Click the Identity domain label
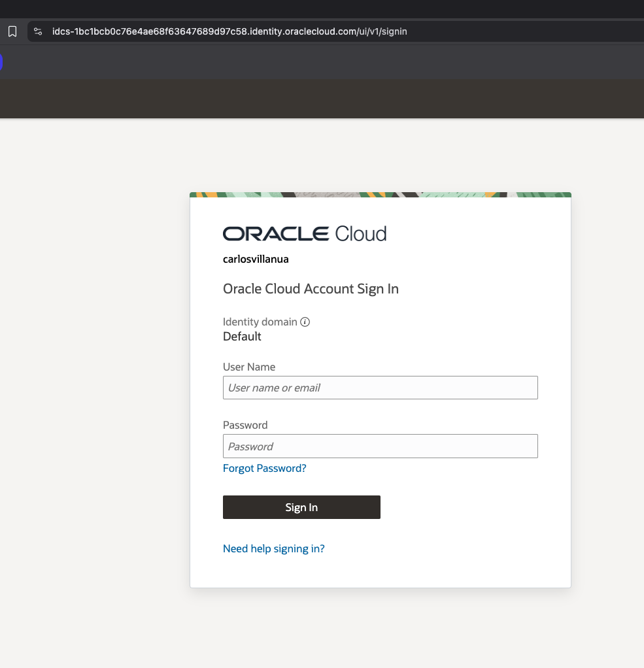Screen dimensions: 644x668 click(x=260, y=322)
